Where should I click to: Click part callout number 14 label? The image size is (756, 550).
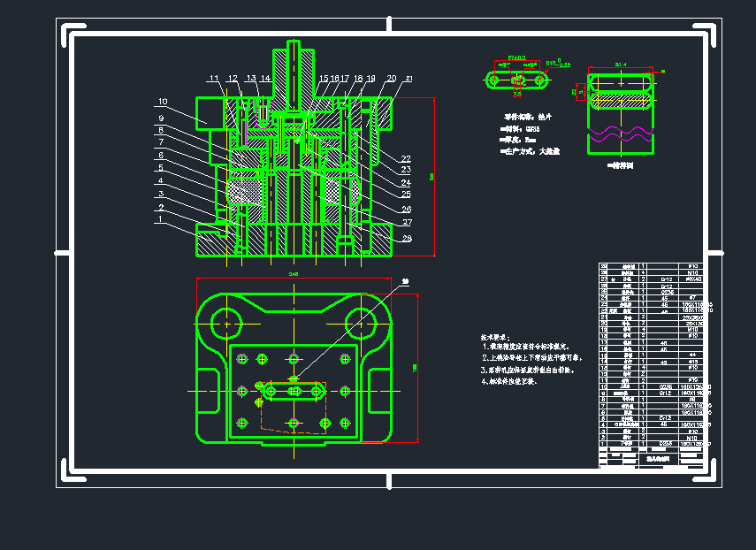[265, 79]
